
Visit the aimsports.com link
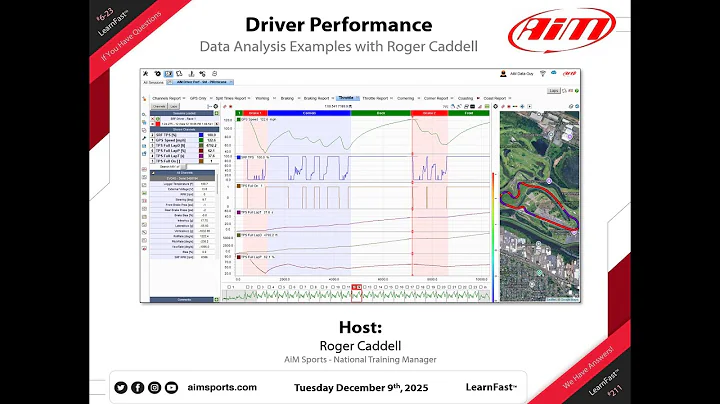222,387
